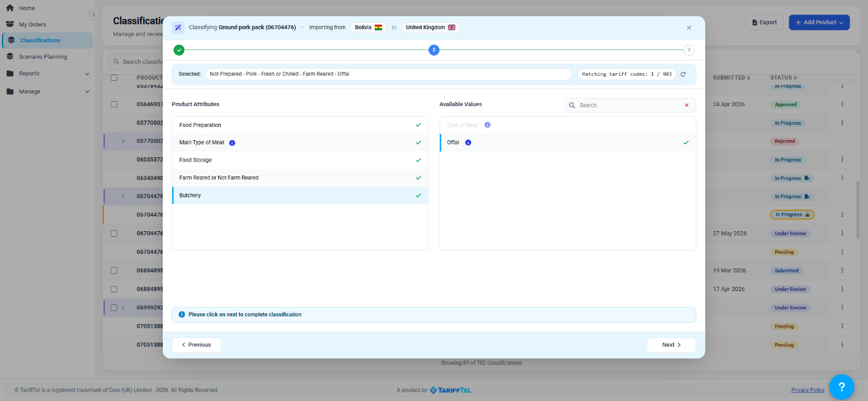This screenshot has height=401, width=868.
Task: Tick the checkbox for the 05646937 row
Action: [x=114, y=105]
